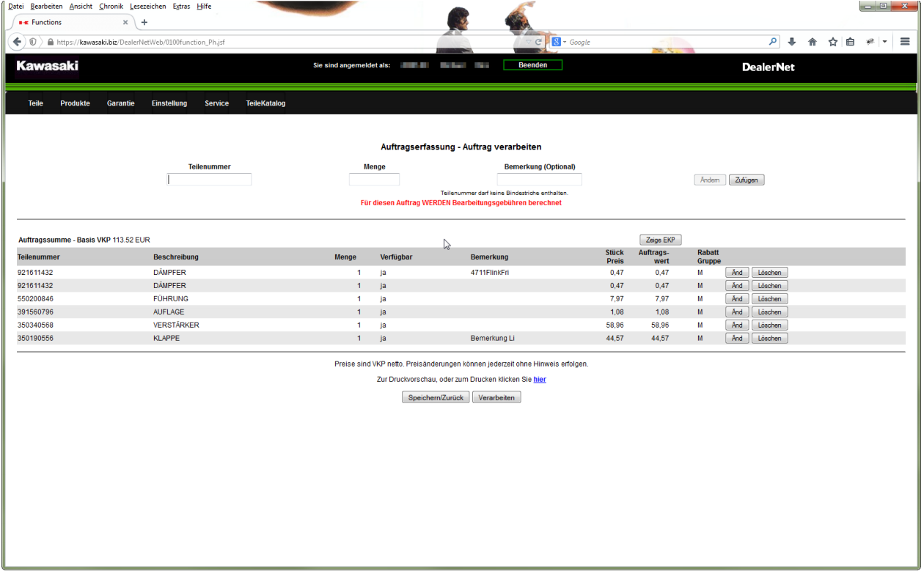Go to the browser home page icon
Viewport: 924px width, 574px height.
click(x=813, y=42)
